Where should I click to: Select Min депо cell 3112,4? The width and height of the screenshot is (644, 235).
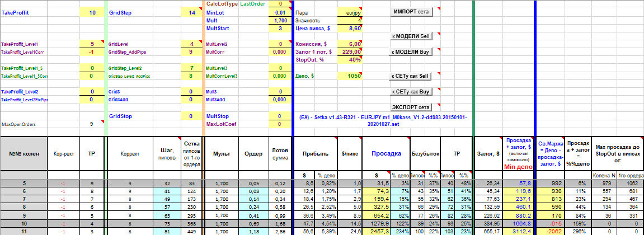(519, 231)
